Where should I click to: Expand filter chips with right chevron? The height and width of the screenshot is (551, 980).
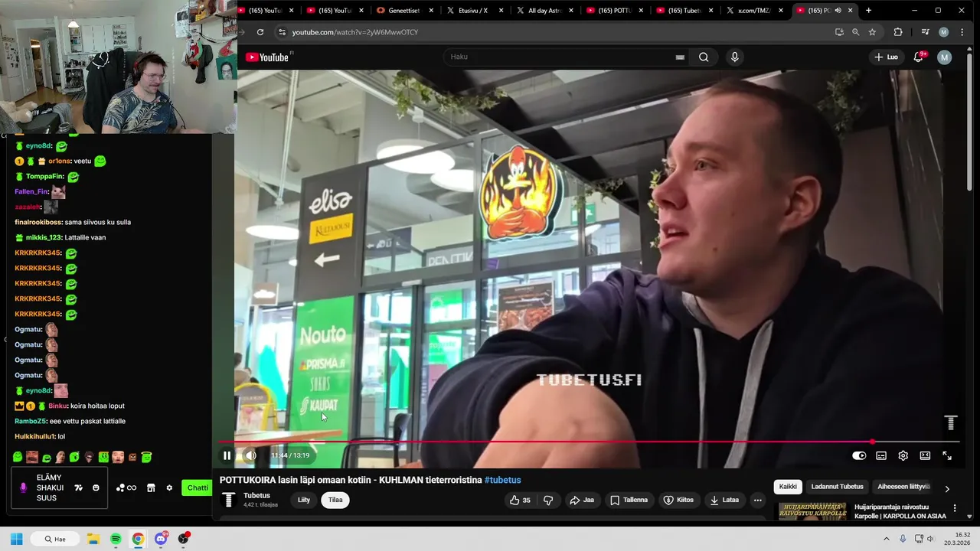tap(947, 488)
